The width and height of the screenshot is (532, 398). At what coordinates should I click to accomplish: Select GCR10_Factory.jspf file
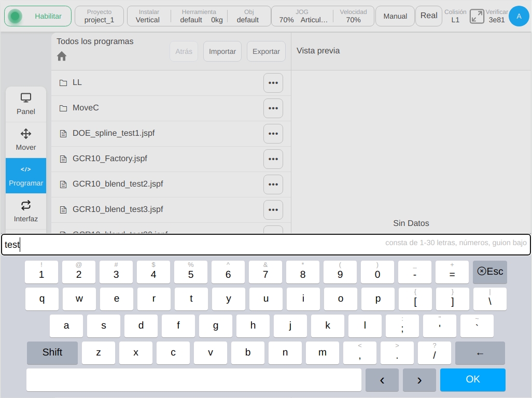[171, 159]
